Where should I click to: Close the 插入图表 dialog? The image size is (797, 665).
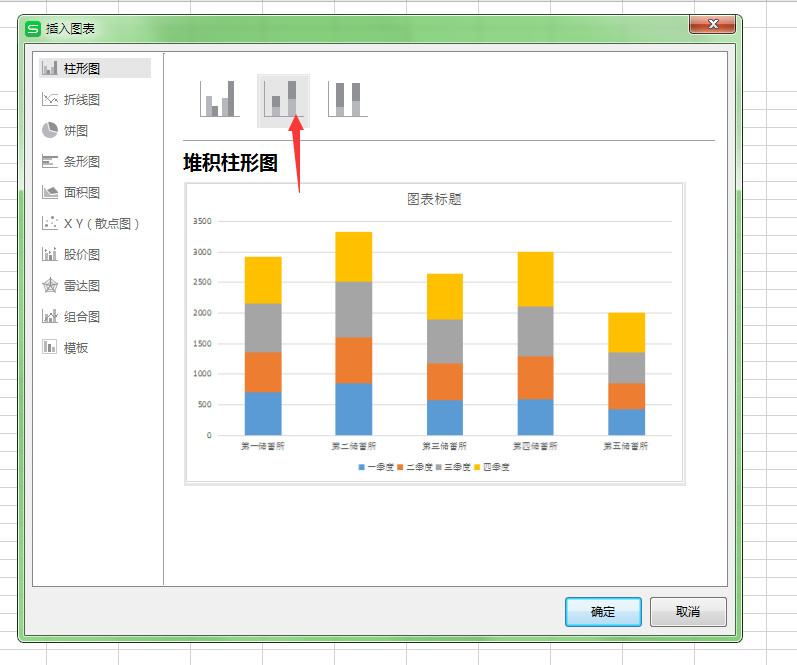tap(713, 24)
